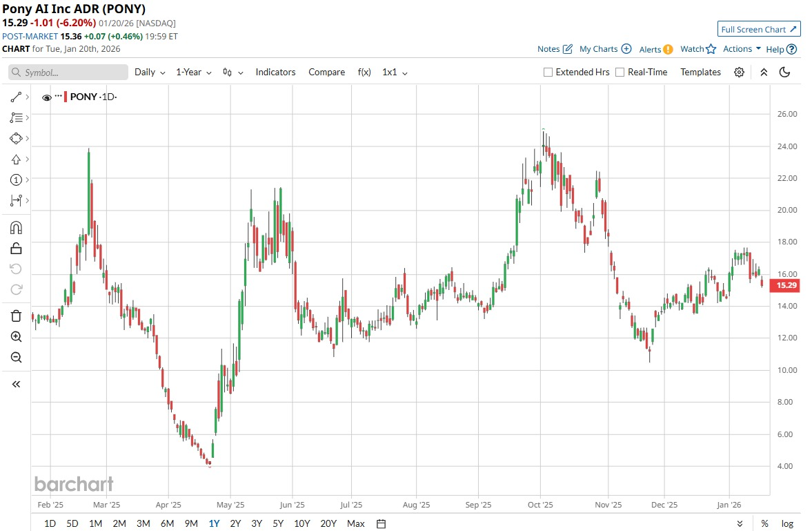Click the Notes link

(x=548, y=49)
